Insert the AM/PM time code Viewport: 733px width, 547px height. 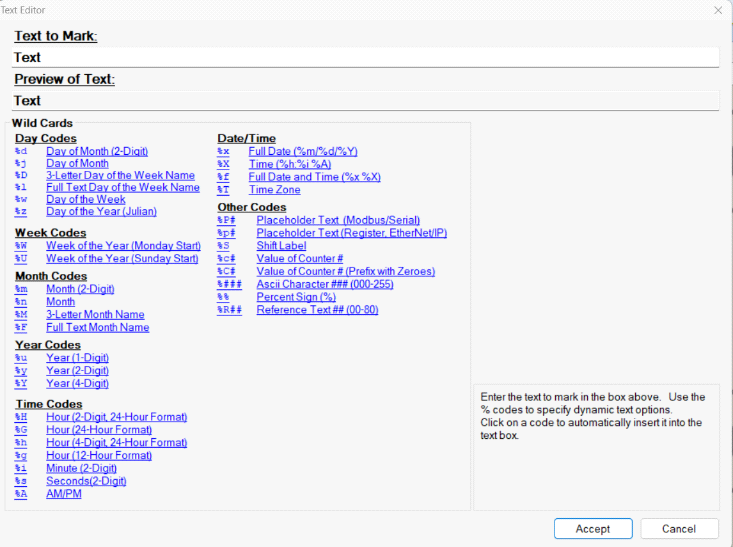[64, 494]
